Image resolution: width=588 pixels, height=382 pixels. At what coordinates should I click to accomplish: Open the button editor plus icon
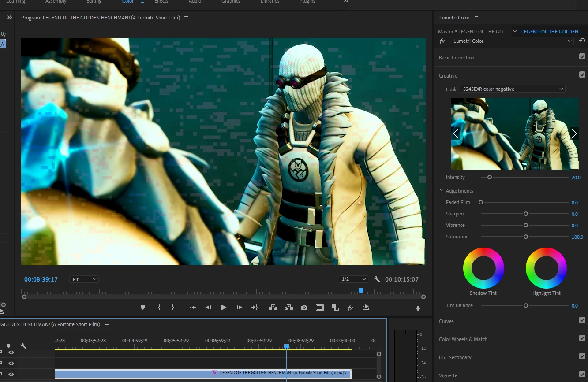418,308
